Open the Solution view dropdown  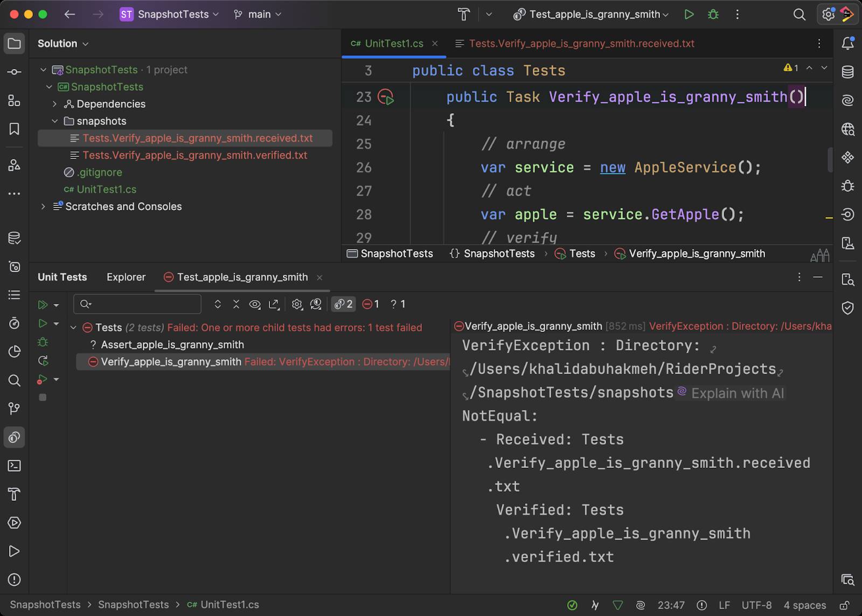click(63, 44)
